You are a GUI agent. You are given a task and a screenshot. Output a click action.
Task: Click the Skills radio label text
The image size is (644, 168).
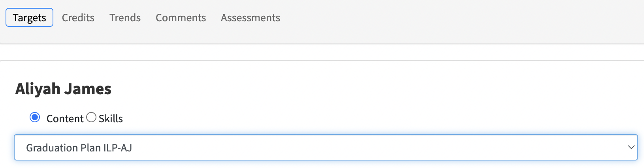[111, 119]
